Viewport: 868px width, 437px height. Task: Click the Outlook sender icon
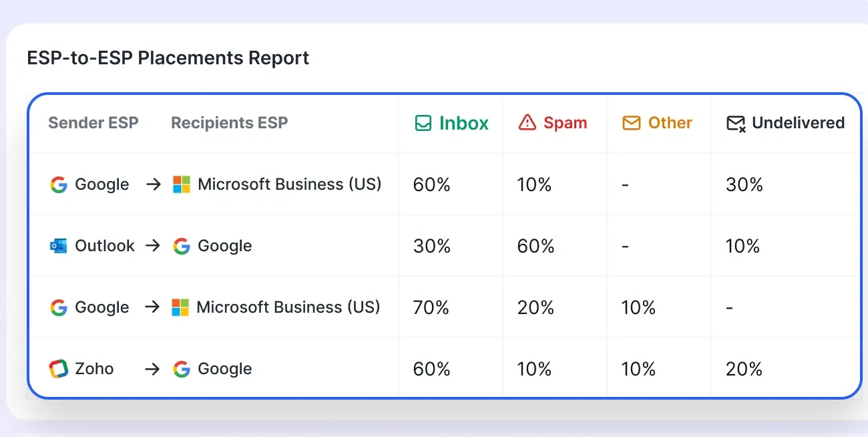coord(59,245)
